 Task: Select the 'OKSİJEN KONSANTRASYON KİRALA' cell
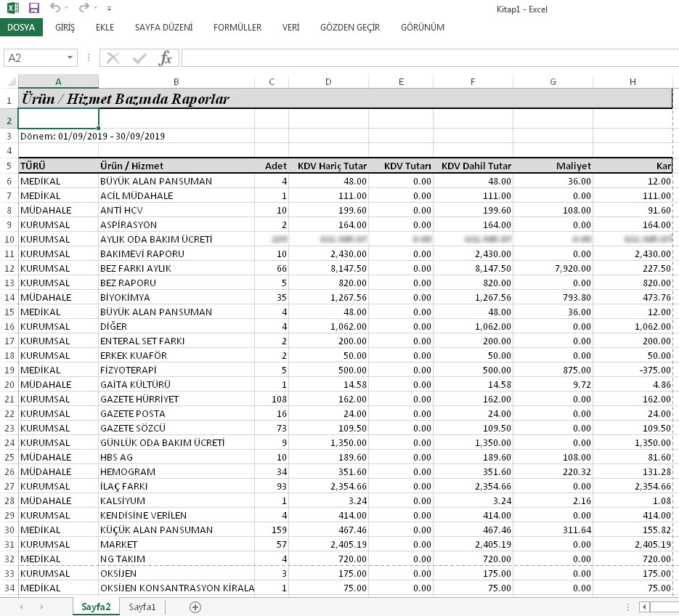(176, 588)
